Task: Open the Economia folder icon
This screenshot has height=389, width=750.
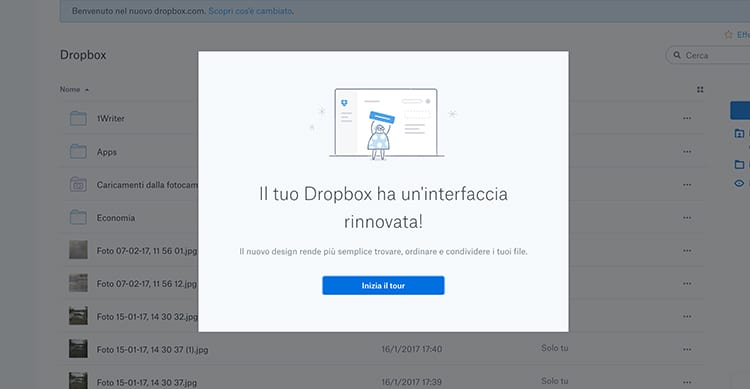Action: pyautogui.click(x=78, y=218)
